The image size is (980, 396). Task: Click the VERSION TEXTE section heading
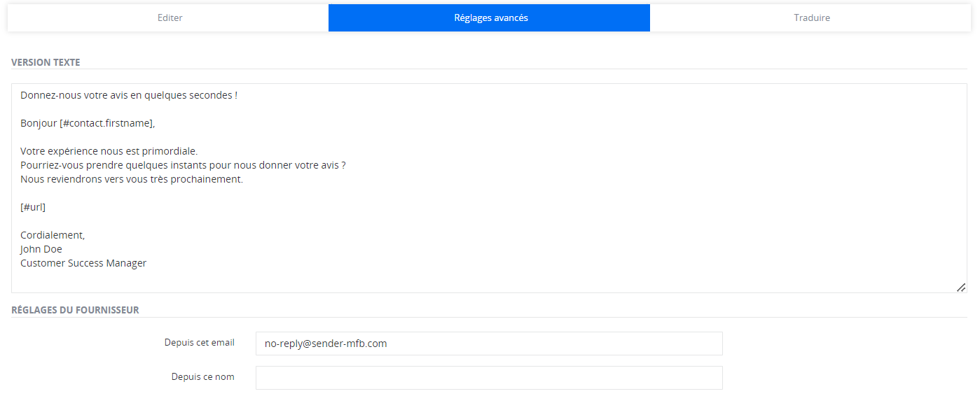pyautogui.click(x=46, y=62)
